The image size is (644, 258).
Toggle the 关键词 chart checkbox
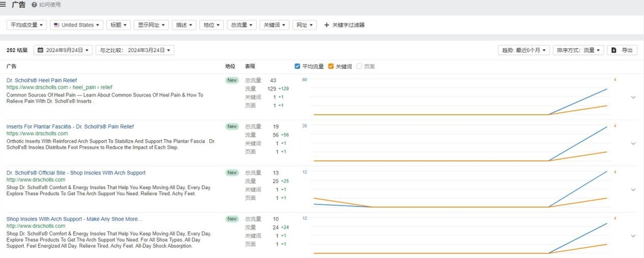tap(331, 67)
